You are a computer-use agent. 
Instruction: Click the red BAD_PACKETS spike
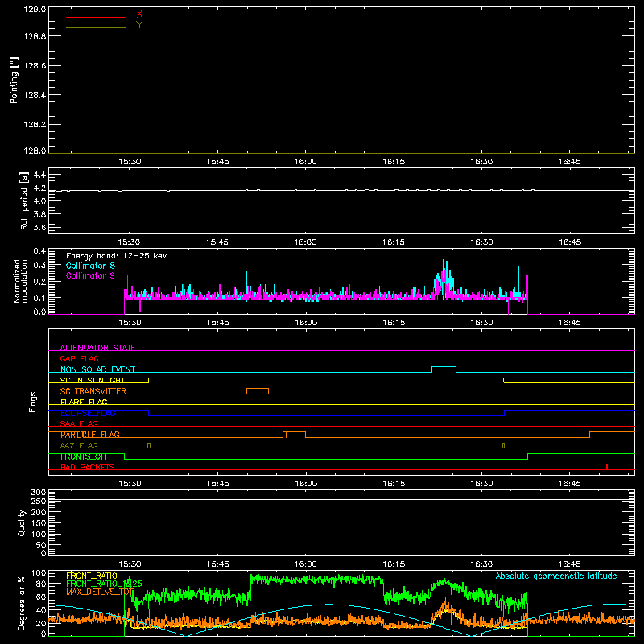(607, 467)
